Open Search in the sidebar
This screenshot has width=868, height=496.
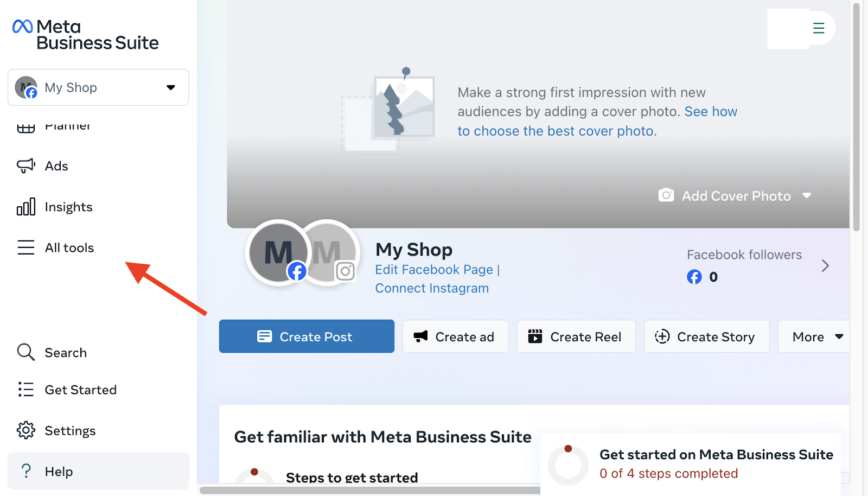click(x=66, y=353)
